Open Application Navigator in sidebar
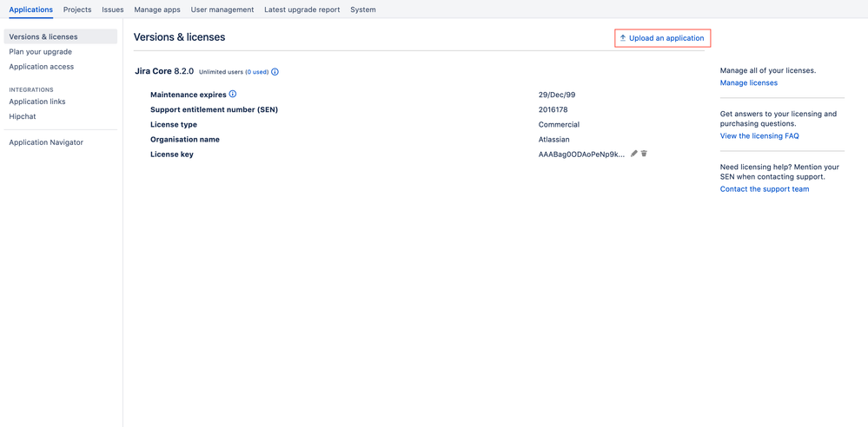This screenshot has height=427, width=868. point(46,142)
